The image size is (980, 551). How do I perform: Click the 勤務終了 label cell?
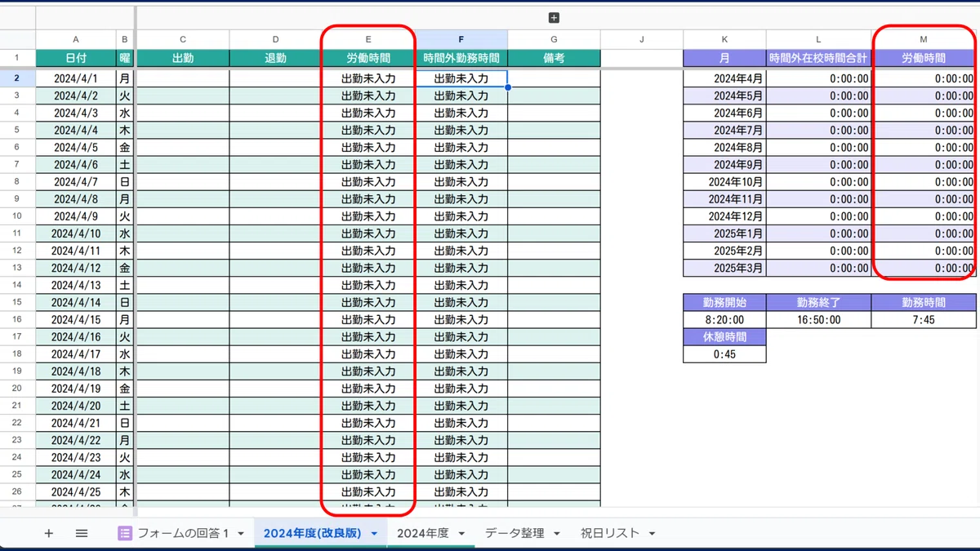coord(819,302)
